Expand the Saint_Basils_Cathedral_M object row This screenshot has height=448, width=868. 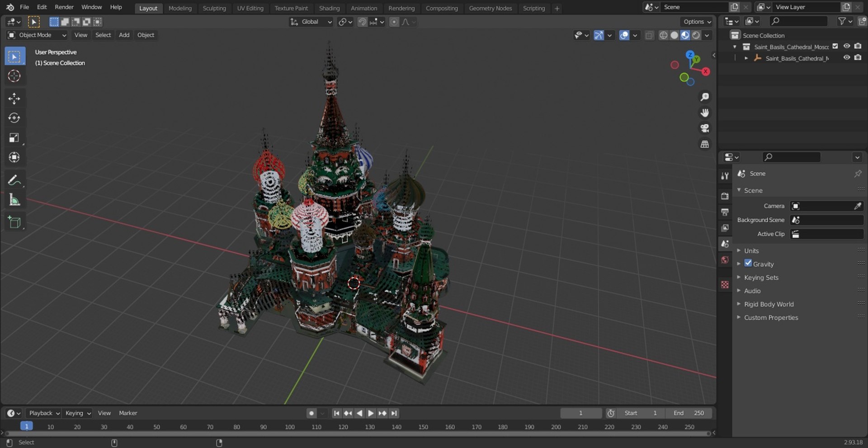746,58
